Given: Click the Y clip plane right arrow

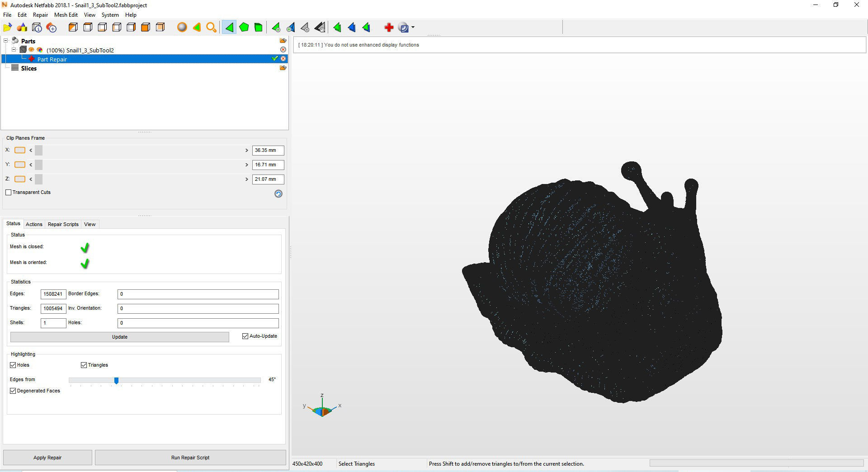Looking at the screenshot, I should pyautogui.click(x=247, y=165).
